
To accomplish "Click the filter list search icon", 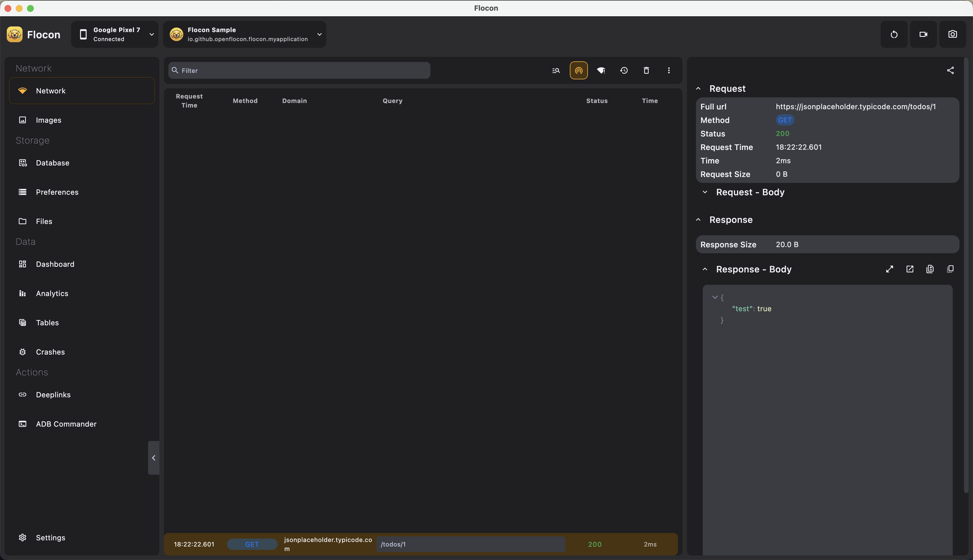I will (556, 70).
